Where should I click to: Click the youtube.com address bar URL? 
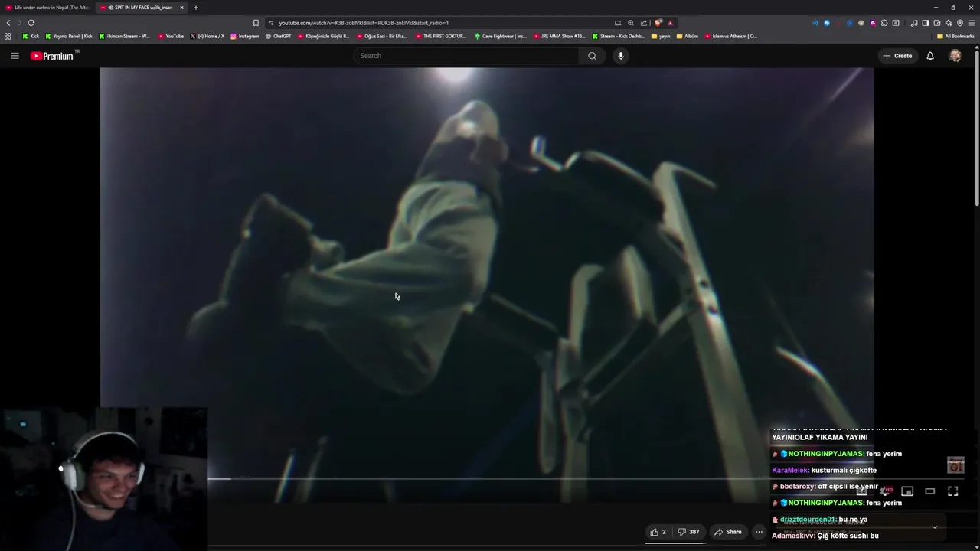tap(364, 23)
